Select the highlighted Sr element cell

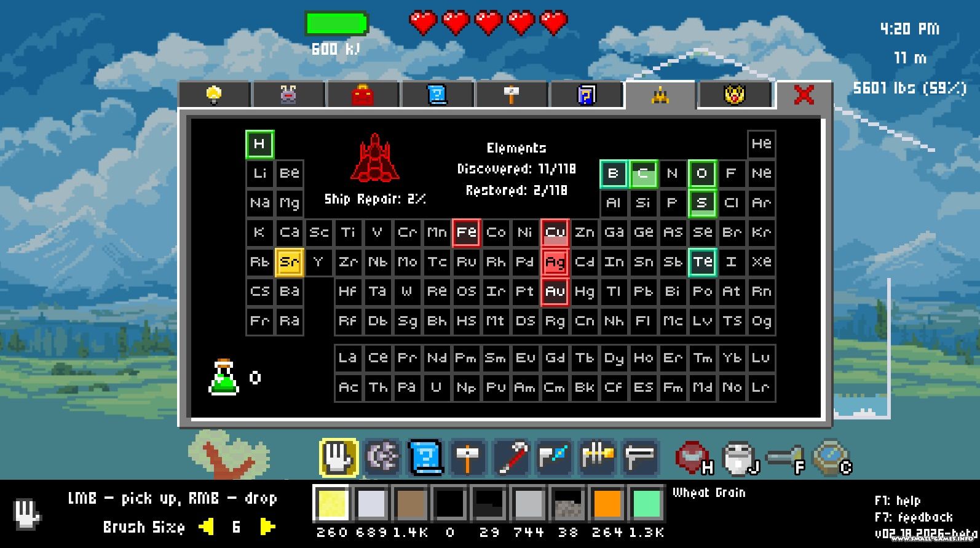(289, 262)
